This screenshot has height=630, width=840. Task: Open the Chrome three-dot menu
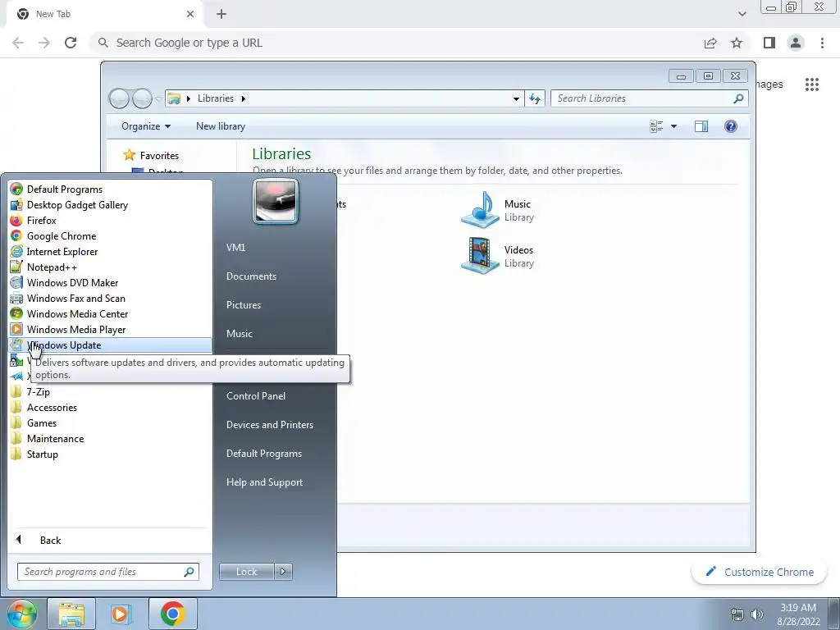822,43
